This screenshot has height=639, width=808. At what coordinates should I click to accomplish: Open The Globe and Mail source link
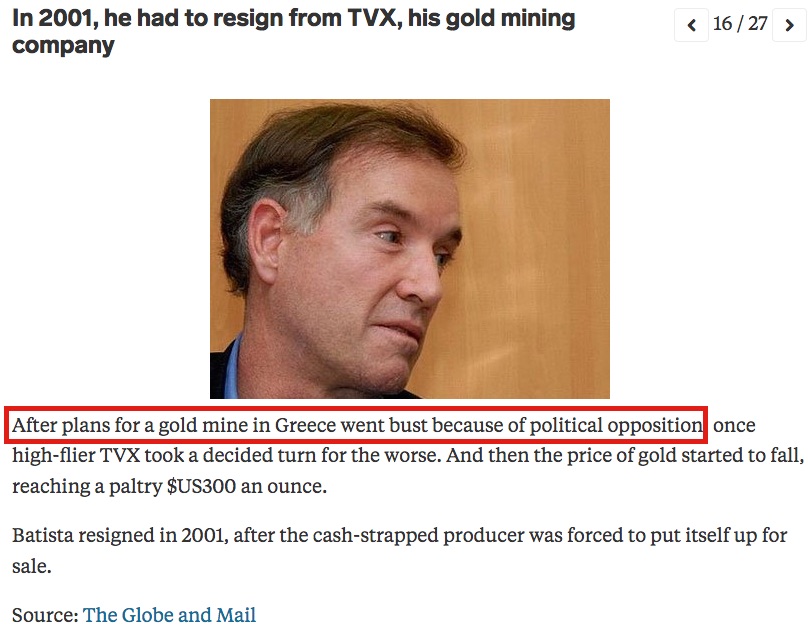pos(170,615)
